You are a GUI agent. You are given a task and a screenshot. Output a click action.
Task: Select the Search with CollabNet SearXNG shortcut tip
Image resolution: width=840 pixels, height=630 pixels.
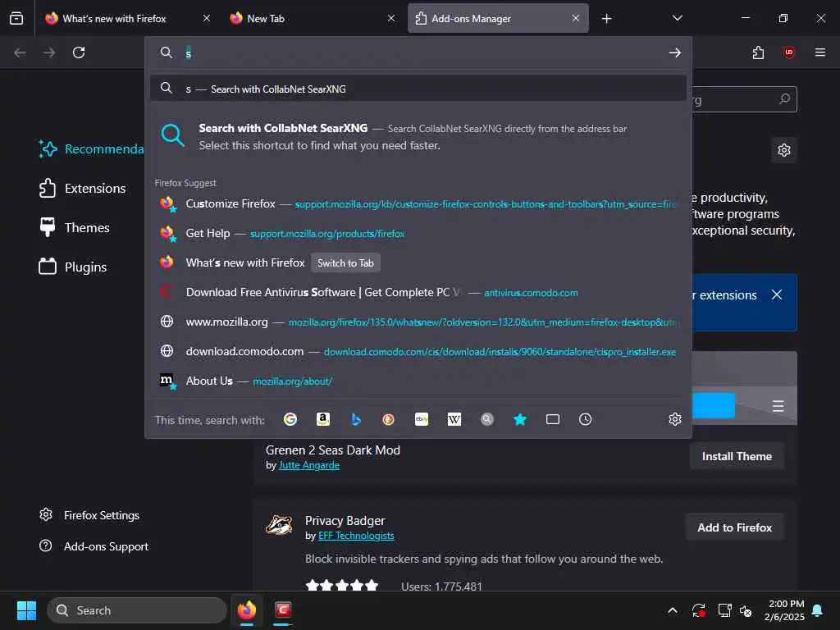coord(418,137)
